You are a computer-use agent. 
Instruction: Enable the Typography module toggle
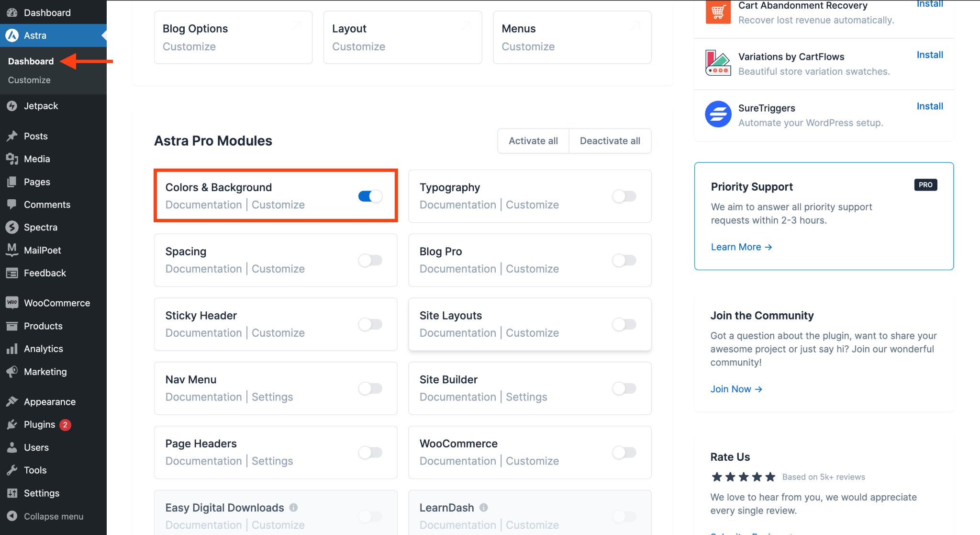pyautogui.click(x=624, y=196)
